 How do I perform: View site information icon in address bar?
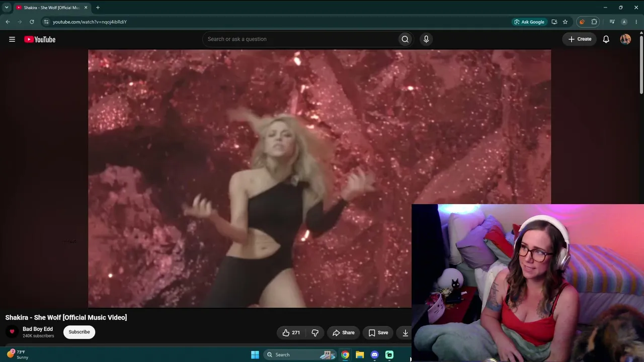(x=46, y=22)
